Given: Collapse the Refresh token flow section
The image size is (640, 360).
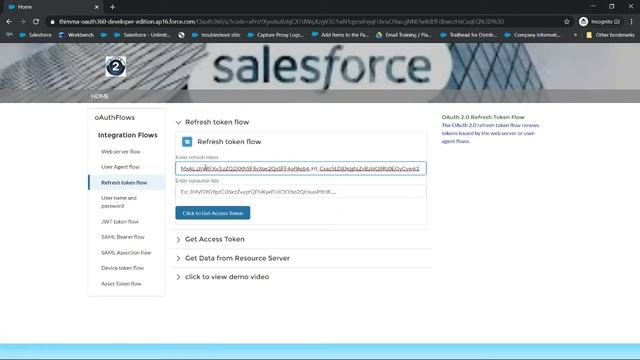Looking at the screenshot, I should point(178,122).
